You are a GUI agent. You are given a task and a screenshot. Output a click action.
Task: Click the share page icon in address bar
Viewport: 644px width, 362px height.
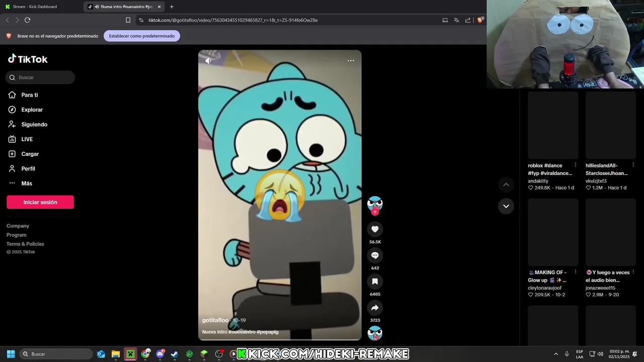[468, 20]
